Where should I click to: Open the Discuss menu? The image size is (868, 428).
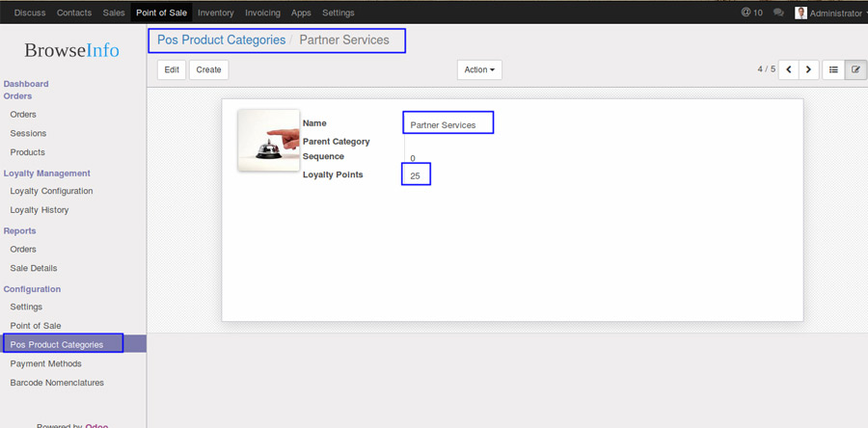(30, 13)
